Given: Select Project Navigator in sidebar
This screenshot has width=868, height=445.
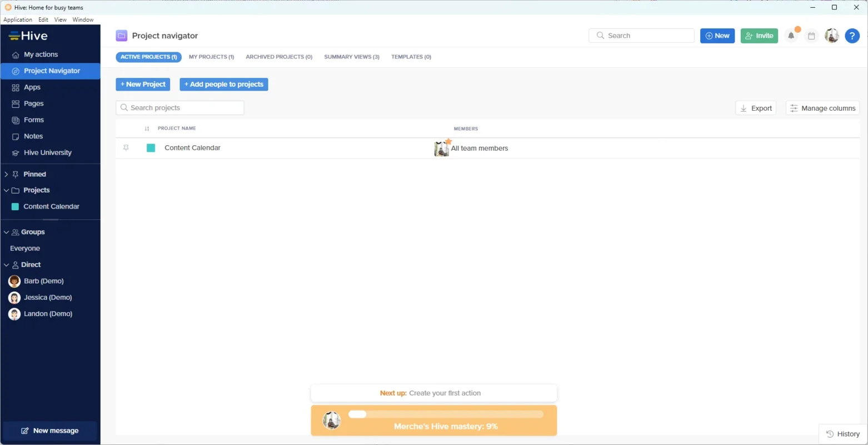Looking at the screenshot, I should click(51, 71).
